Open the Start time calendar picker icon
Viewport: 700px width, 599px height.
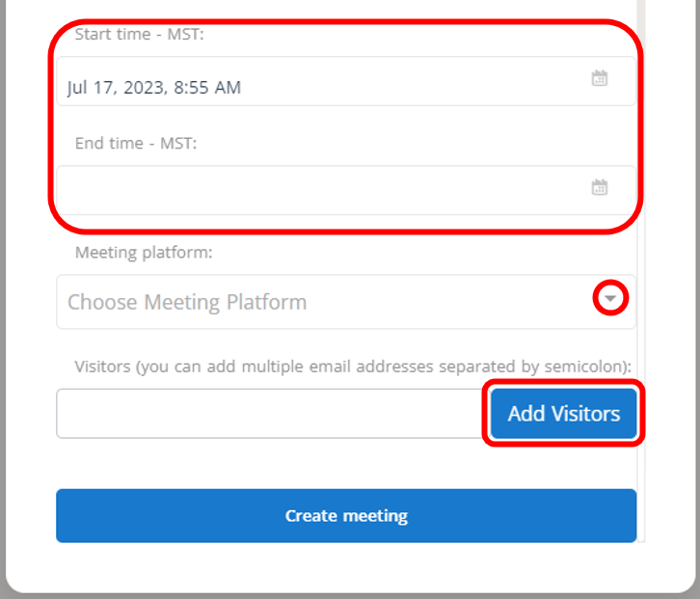pos(599,79)
